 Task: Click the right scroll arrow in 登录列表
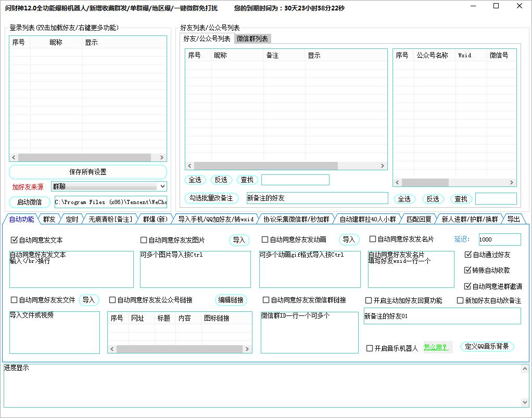pos(162,158)
